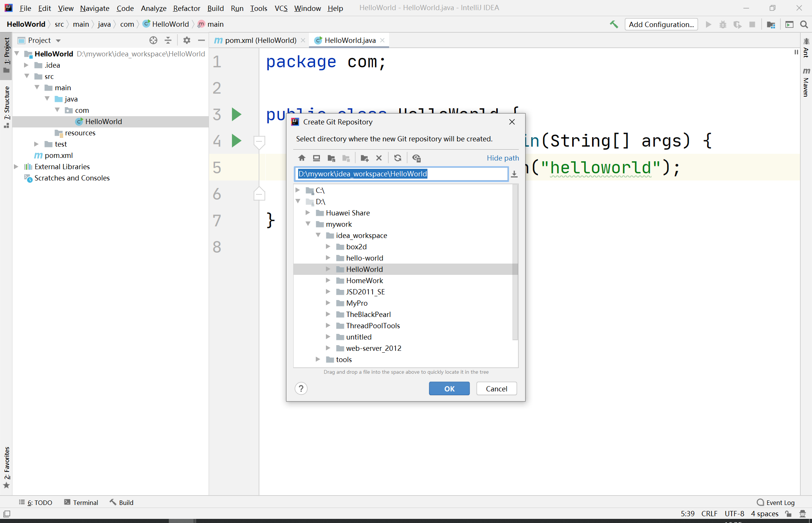The width and height of the screenshot is (812, 523).
Task: Open the Analyze menu
Action: [153, 8]
